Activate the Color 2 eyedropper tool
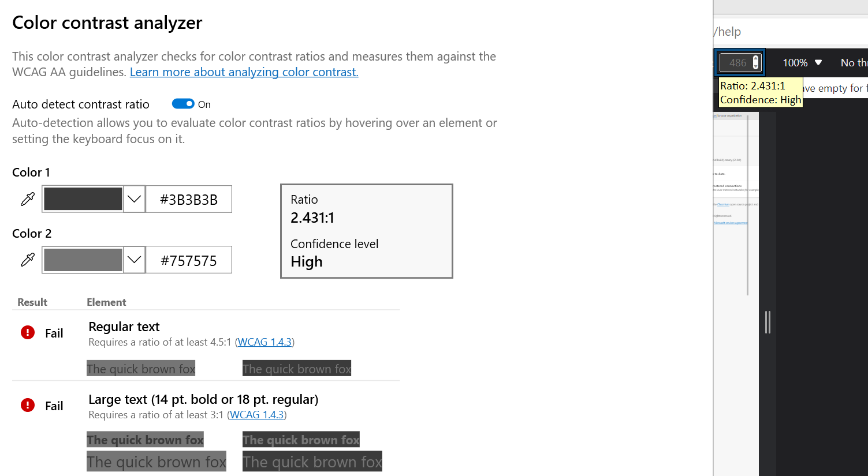Screen dimensions: 868x476 coord(27,259)
